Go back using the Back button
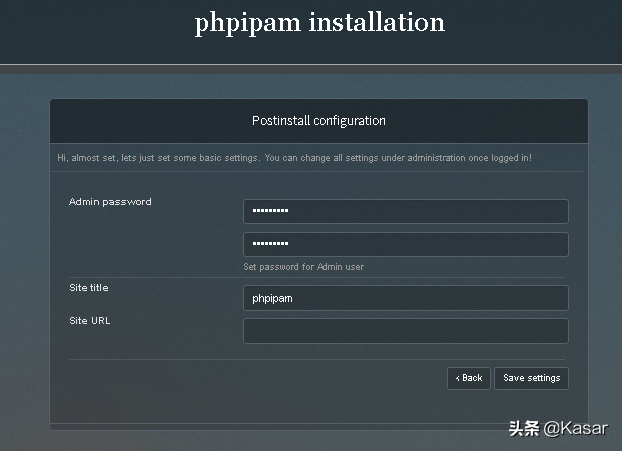622x451 pixels. click(469, 378)
